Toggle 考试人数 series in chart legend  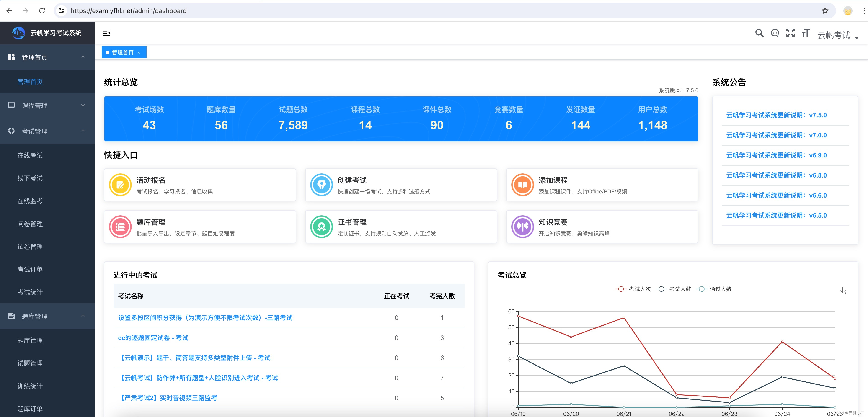click(x=674, y=289)
